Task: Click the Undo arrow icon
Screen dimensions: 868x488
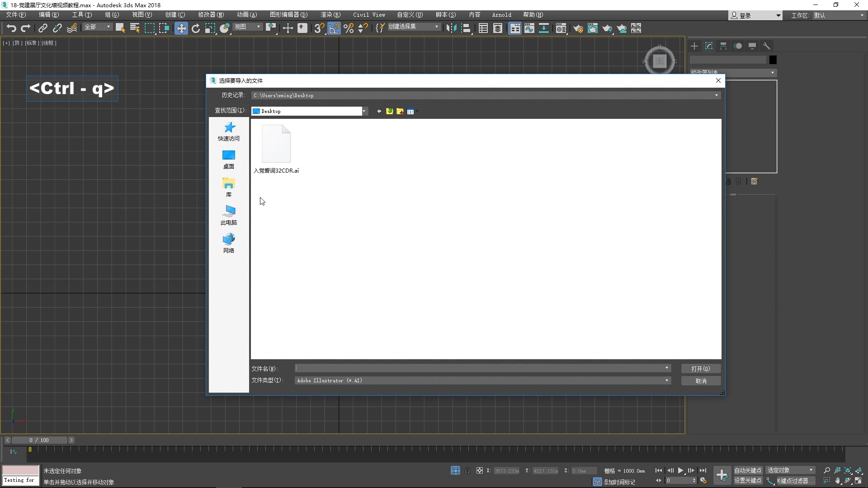Action: coord(11,28)
